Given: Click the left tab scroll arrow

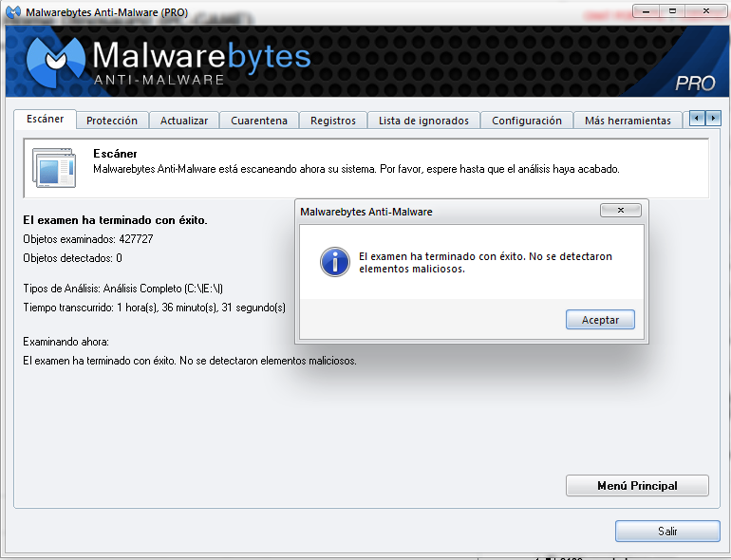Looking at the screenshot, I should (x=697, y=119).
